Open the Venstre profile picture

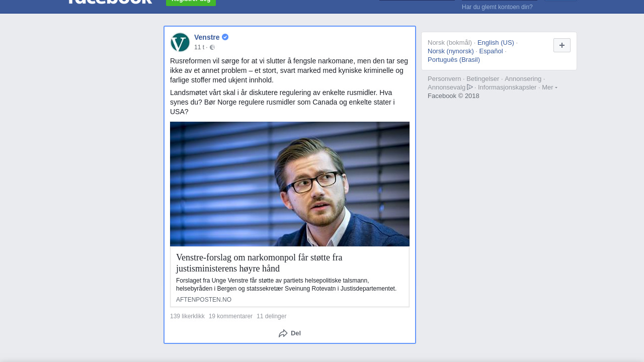[x=180, y=42]
